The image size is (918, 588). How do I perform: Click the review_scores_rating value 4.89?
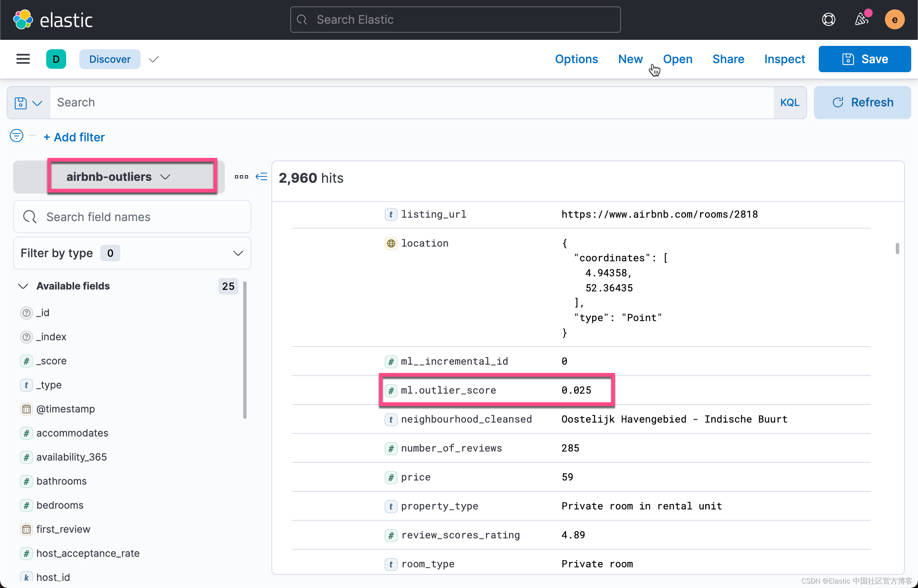tap(573, 535)
